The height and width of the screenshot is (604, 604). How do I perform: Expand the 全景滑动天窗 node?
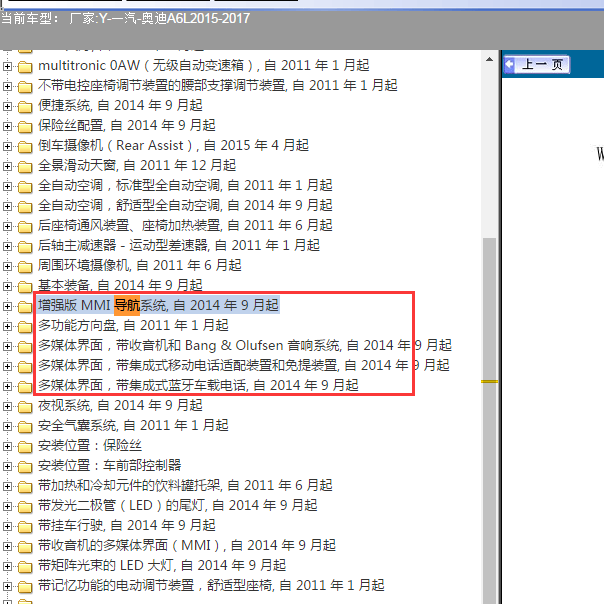[7, 166]
